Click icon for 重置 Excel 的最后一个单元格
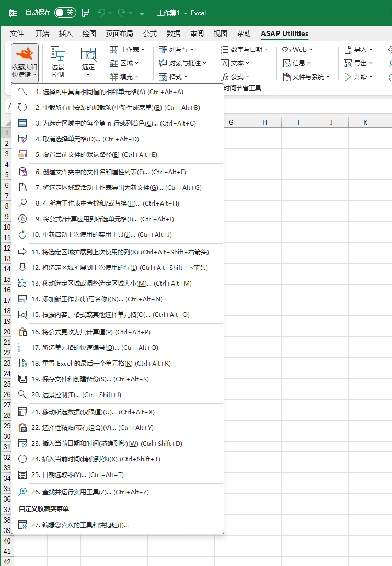 [x=22, y=363]
